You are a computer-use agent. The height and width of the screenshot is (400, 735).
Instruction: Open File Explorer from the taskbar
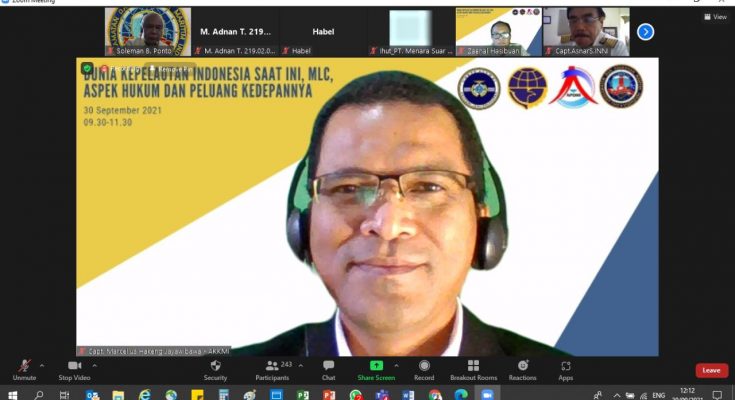(118, 395)
